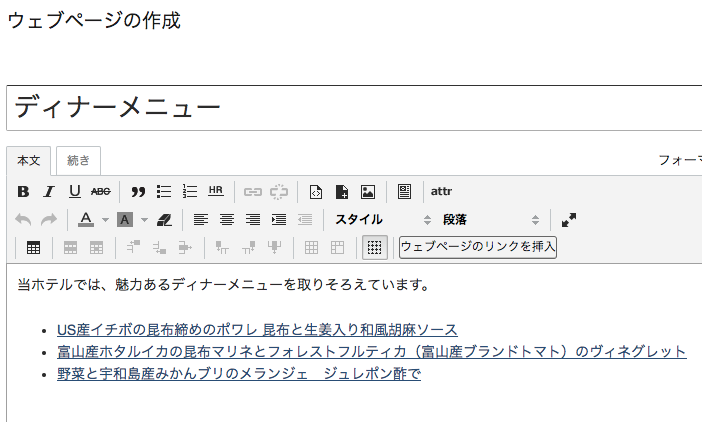Redo the last edit

49,220
